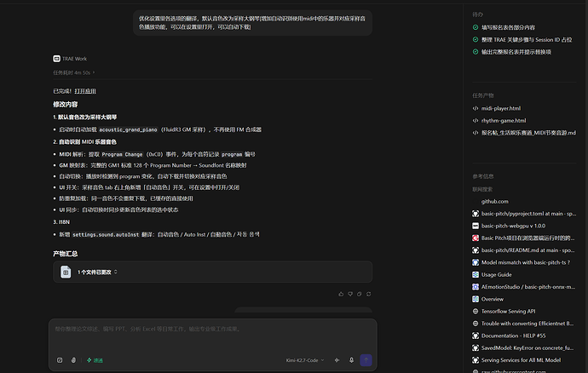Open rhythm-game.html artifact
588x373 pixels.
point(504,120)
